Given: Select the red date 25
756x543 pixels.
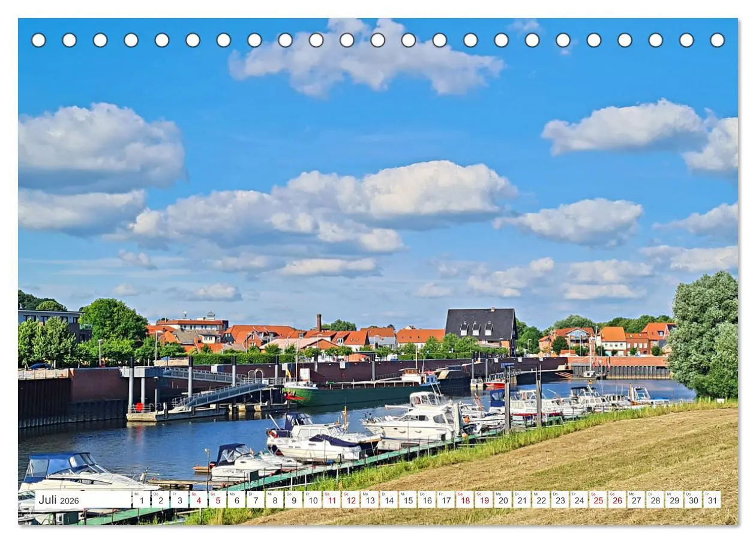Looking at the screenshot, I should (x=598, y=500).
